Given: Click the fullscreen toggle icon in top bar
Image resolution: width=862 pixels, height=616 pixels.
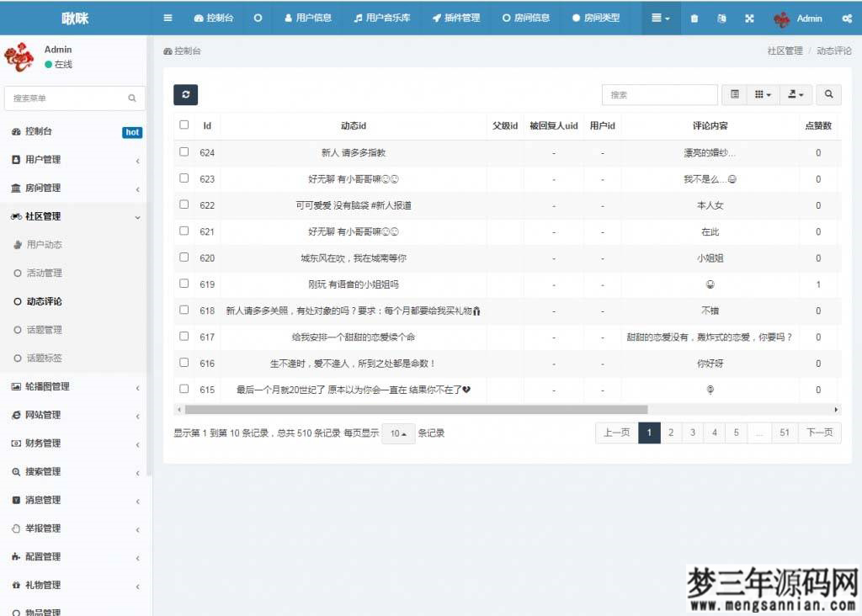Looking at the screenshot, I should coord(749,18).
